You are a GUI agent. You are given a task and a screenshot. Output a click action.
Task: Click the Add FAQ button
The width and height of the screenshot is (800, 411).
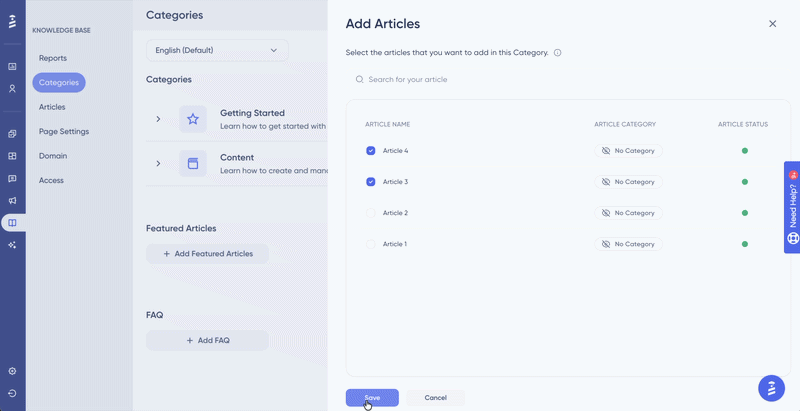(208, 341)
